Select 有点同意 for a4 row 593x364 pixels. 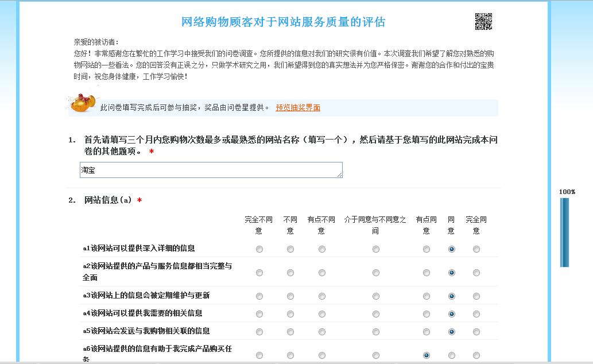[427, 314]
